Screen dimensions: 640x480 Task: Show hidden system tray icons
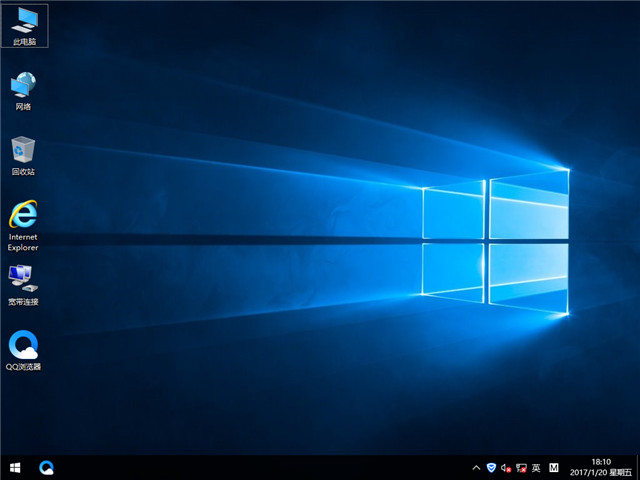(476, 468)
